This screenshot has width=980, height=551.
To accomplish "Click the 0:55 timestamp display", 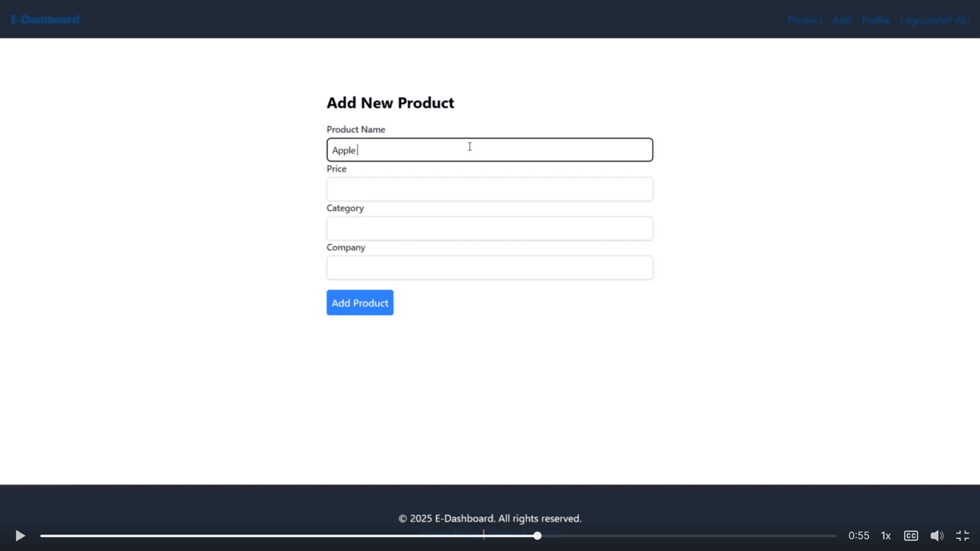I will 859,536.
